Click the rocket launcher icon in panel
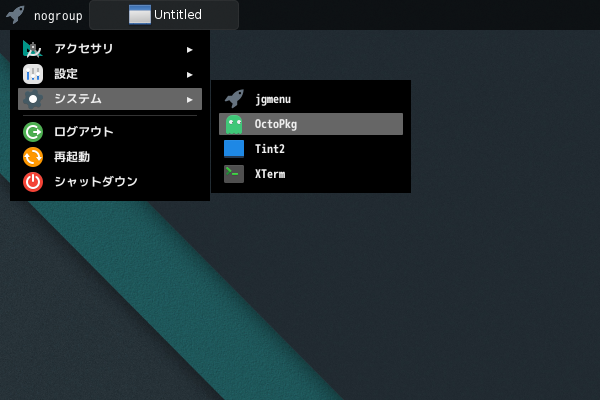This screenshot has height=400, width=600. [15, 15]
